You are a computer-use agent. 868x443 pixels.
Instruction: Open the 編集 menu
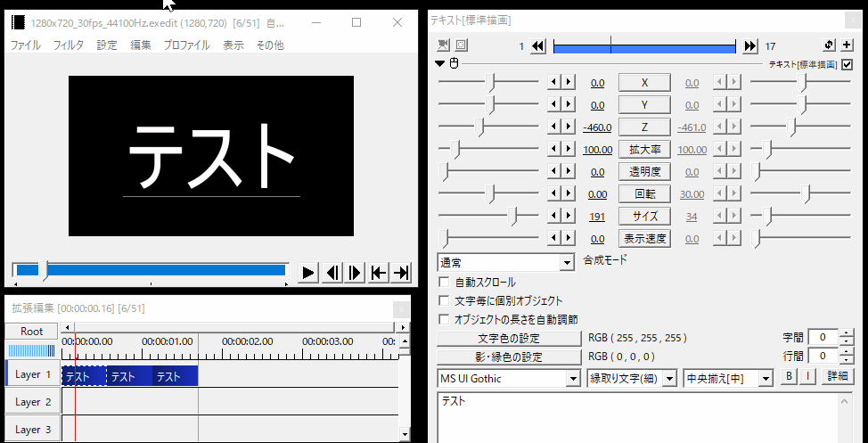tap(141, 45)
